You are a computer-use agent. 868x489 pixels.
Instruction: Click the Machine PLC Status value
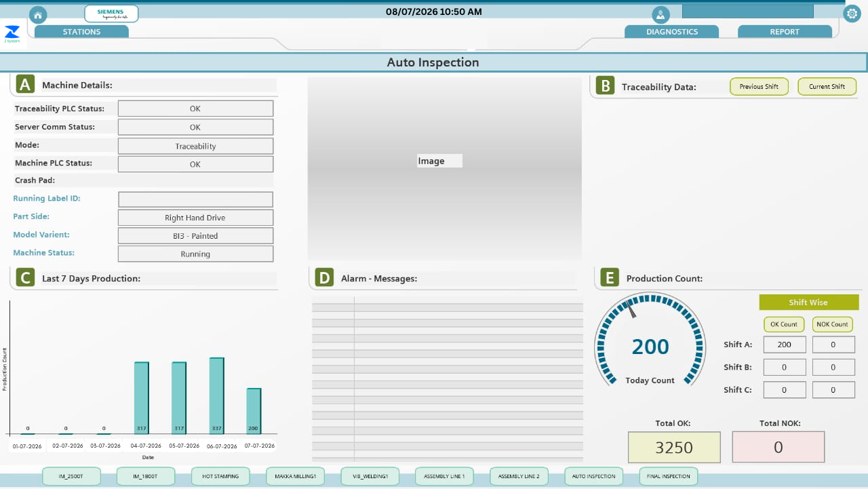tap(195, 164)
